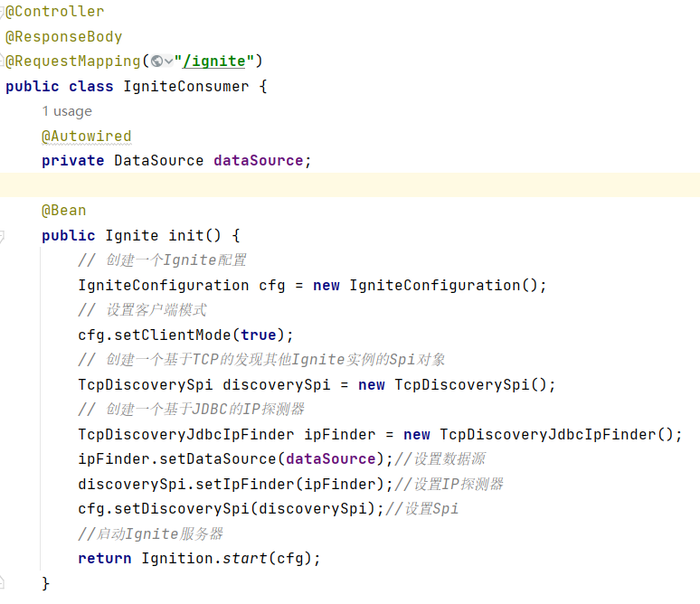Click the @ResponseBody annotation
This screenshot has height=604, width=700.
pos(64,36)
